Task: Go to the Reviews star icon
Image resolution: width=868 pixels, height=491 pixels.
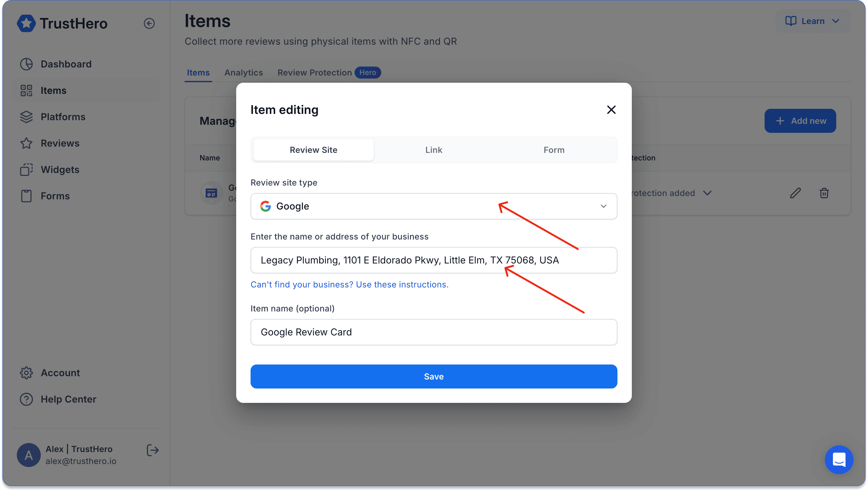Action: pyautogui.click(x=26, y=143)
